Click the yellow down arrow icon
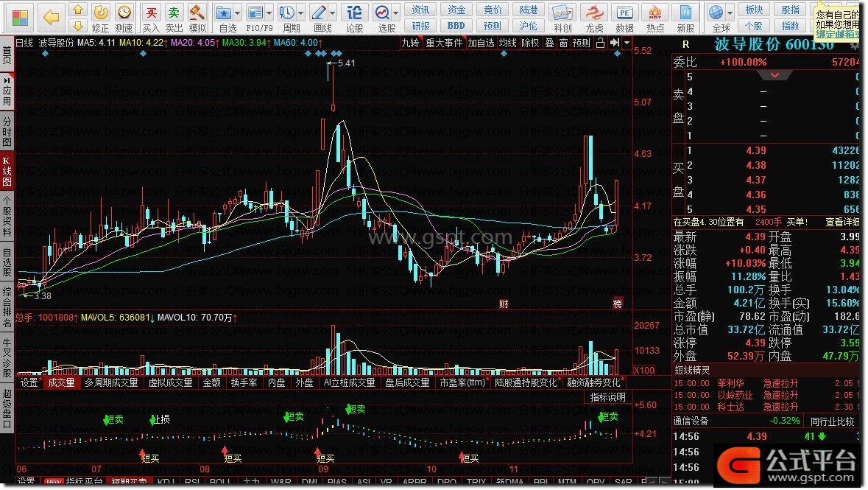Viewport: 868px width, 490px height. tap(78, 26)
